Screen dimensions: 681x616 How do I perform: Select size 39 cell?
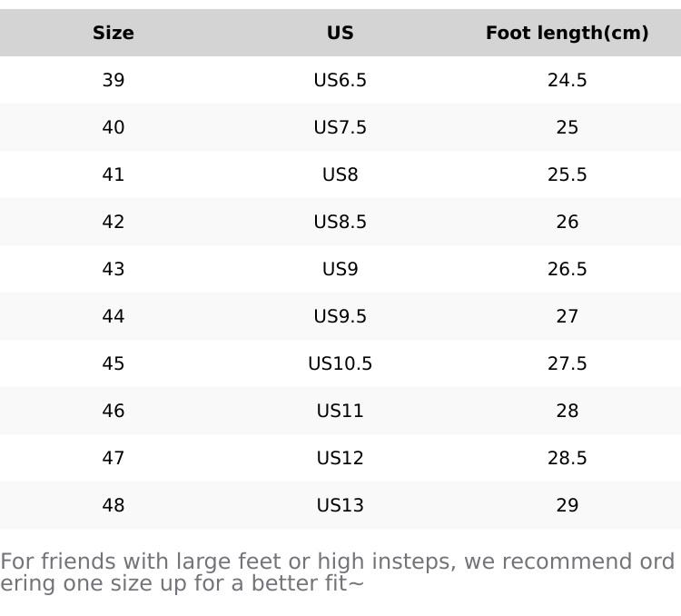pyautogui.click(x=113, y=81)
